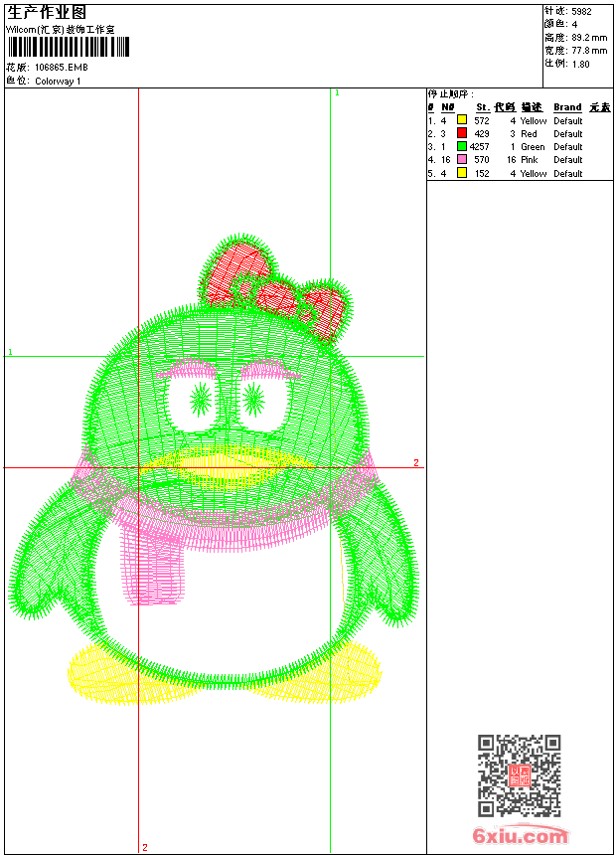Select the width value '77.8 mm'
The image size is (616, 855).
click(589, 51)
